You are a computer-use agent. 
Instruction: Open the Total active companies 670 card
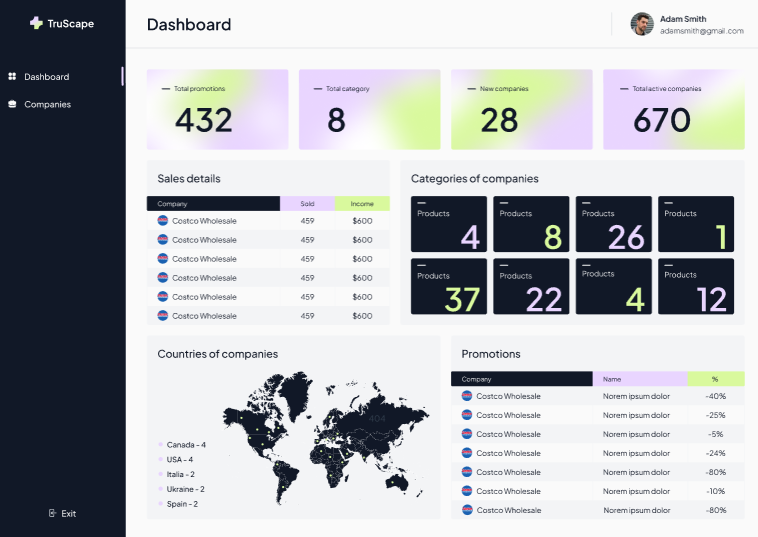tap(673, 109)
